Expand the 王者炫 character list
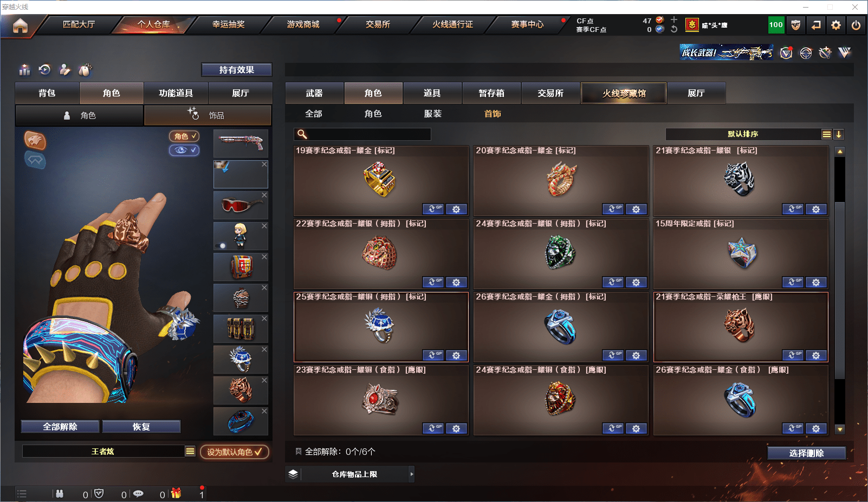Viewport: 868px width, 502px height. [x=190, y=451]
